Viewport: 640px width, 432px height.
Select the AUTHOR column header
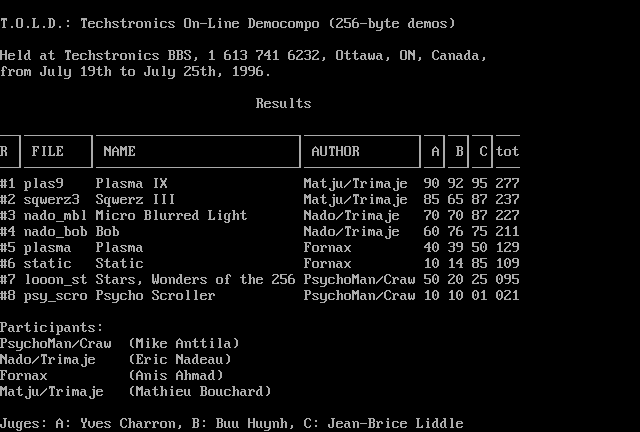click(335, 152)
